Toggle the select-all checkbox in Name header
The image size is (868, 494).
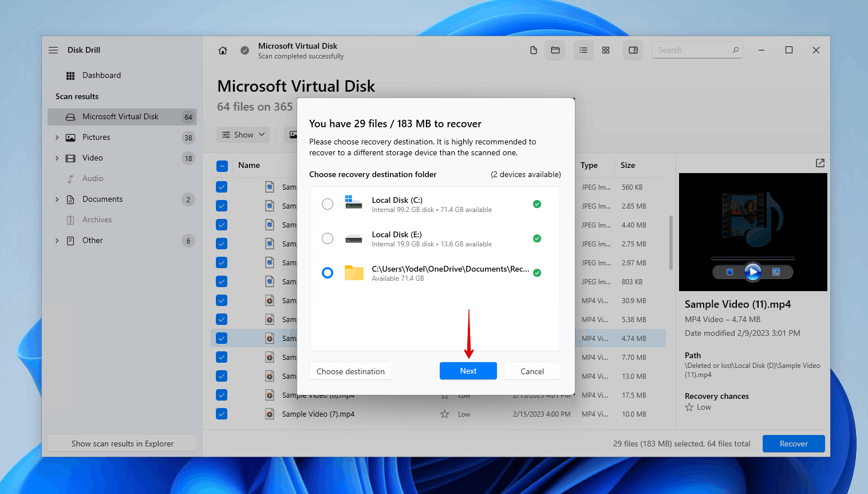222,166
